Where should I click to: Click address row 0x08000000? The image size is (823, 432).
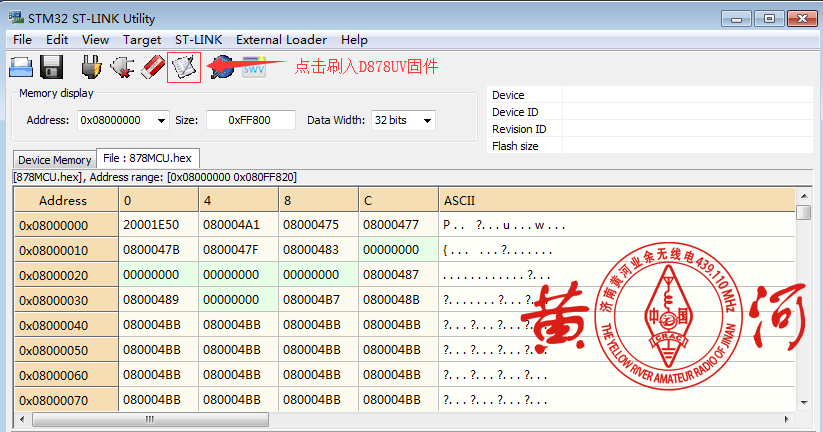tap(66, 225)
